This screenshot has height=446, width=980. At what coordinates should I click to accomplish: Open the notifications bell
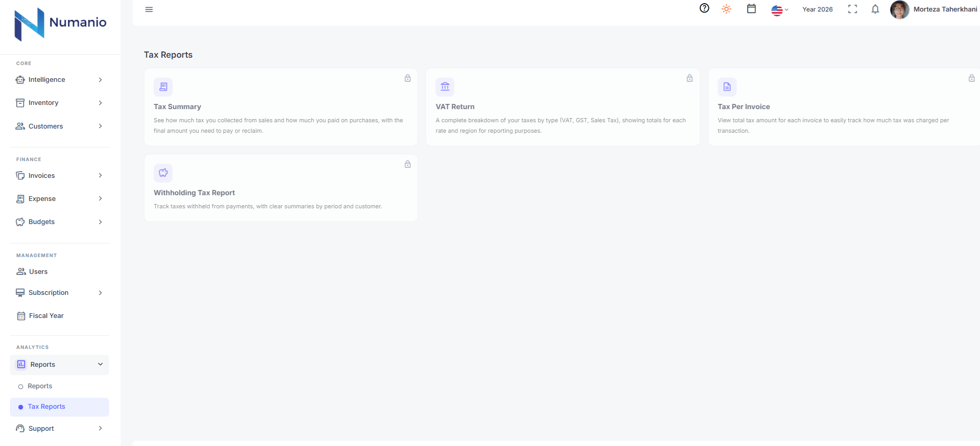(875, 9)
